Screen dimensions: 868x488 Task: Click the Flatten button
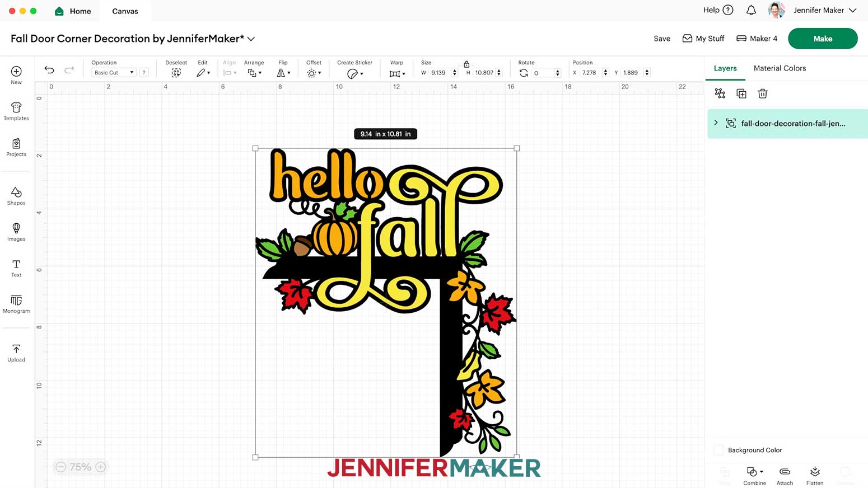[815, 476]
